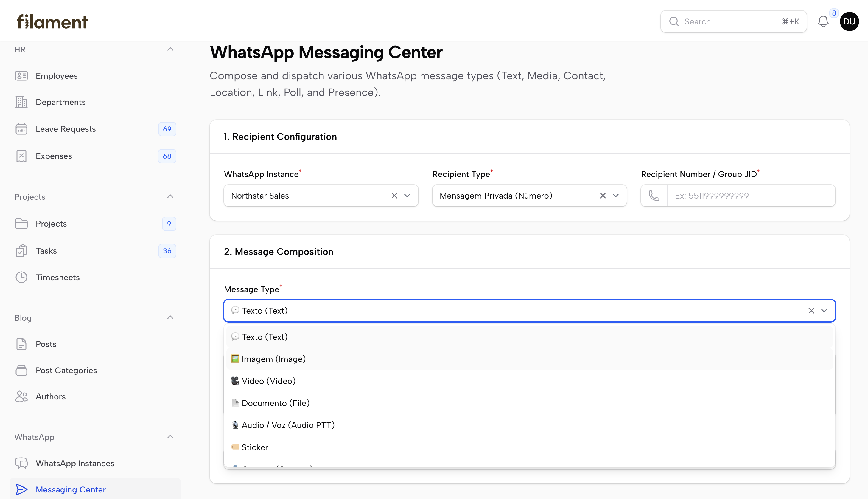The height and width of the screenshot is (499, 868).
Task: Click the Authors people icon
Action: [x=21, y=396]
